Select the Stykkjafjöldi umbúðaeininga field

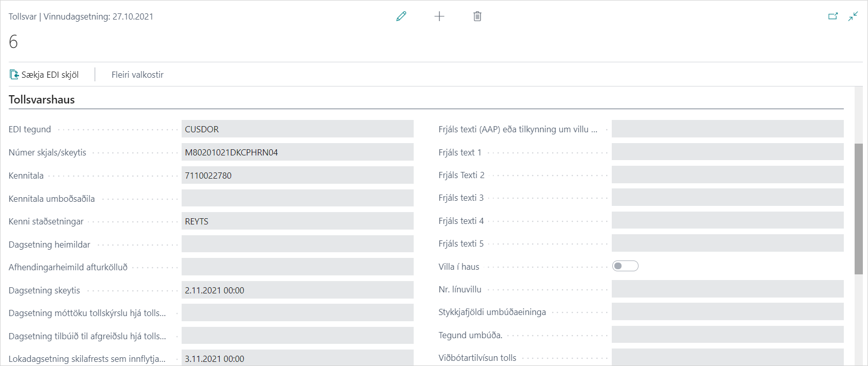point(728,312)
